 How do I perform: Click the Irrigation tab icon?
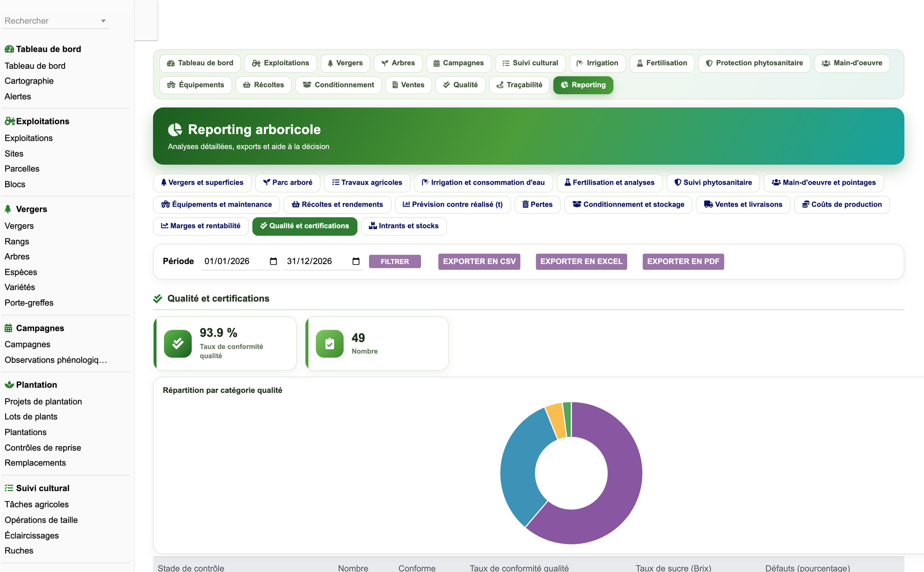[x=580, y=63]
